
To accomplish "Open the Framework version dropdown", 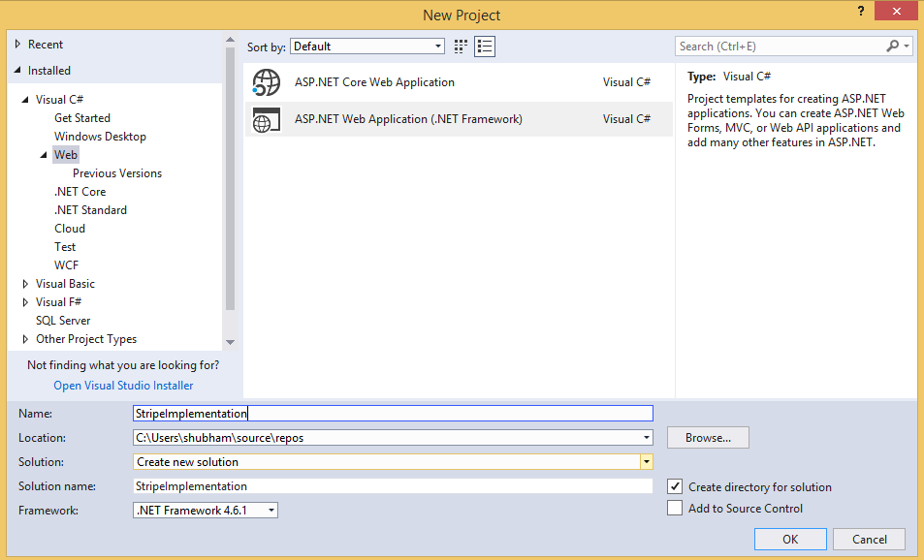I will pyautogui.click(x=206, y=510).
